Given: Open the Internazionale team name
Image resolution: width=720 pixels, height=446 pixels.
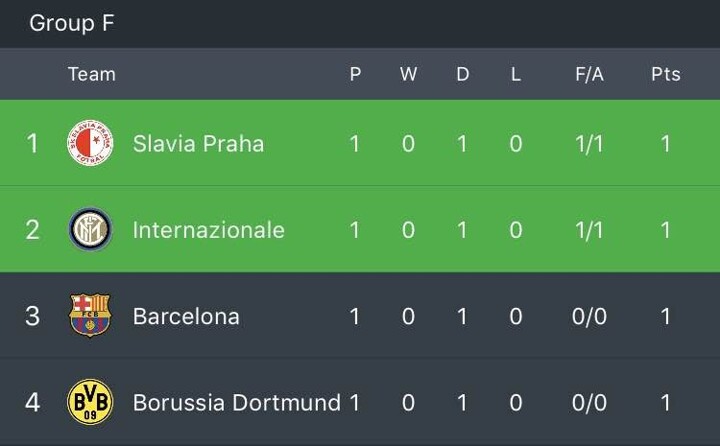Looking at the screenshot, I should pyautogui.click(x=208, y=230).
